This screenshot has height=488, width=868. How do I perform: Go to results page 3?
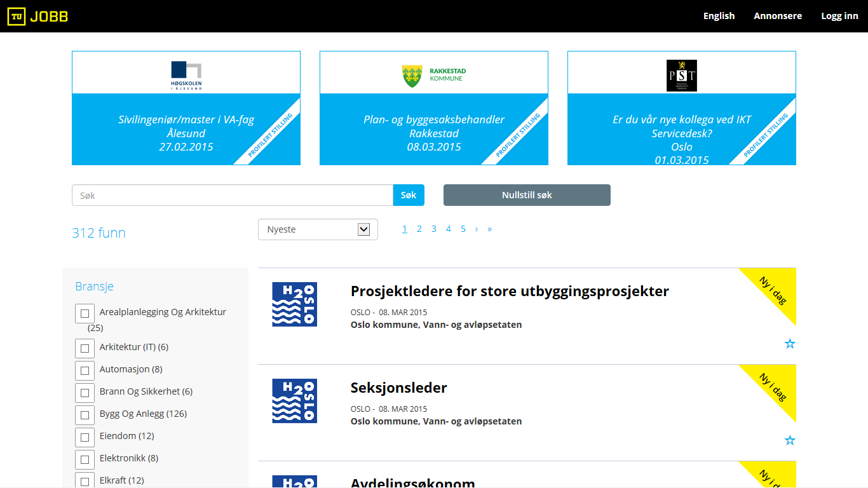434,229
